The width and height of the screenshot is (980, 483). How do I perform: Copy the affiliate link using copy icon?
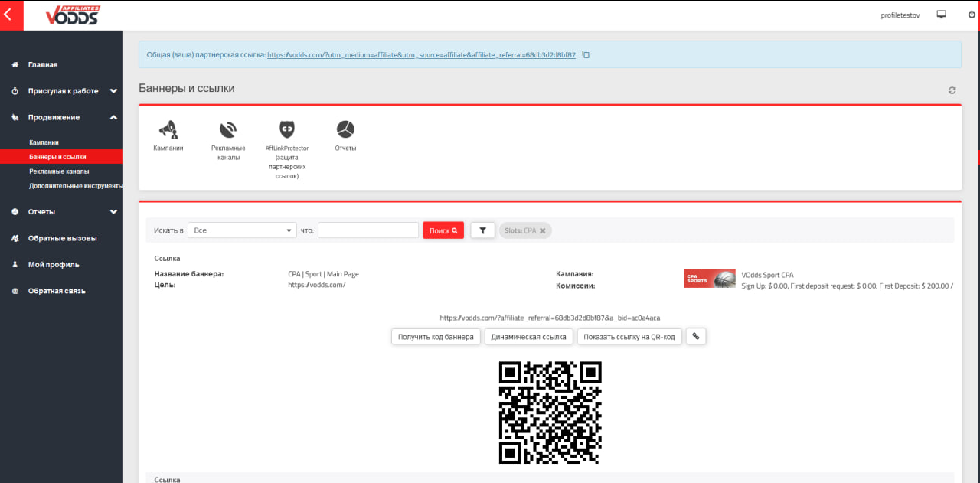[x=586, y=54]
